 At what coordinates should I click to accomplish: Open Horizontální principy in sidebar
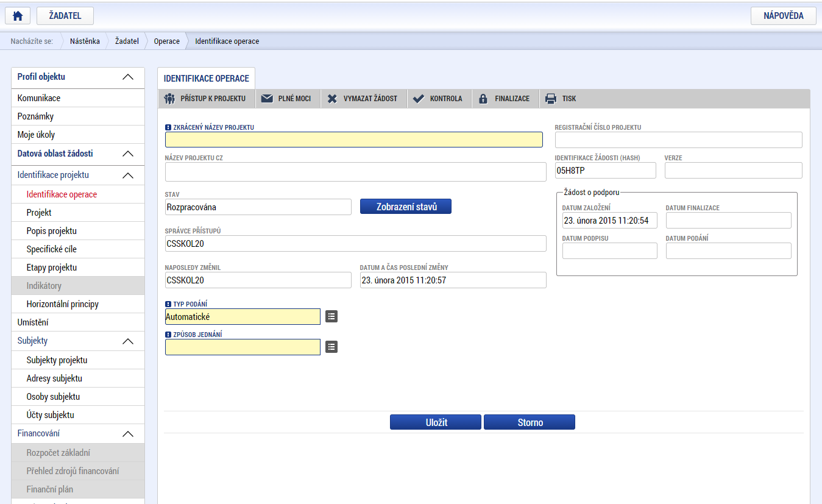coord(78,304)
